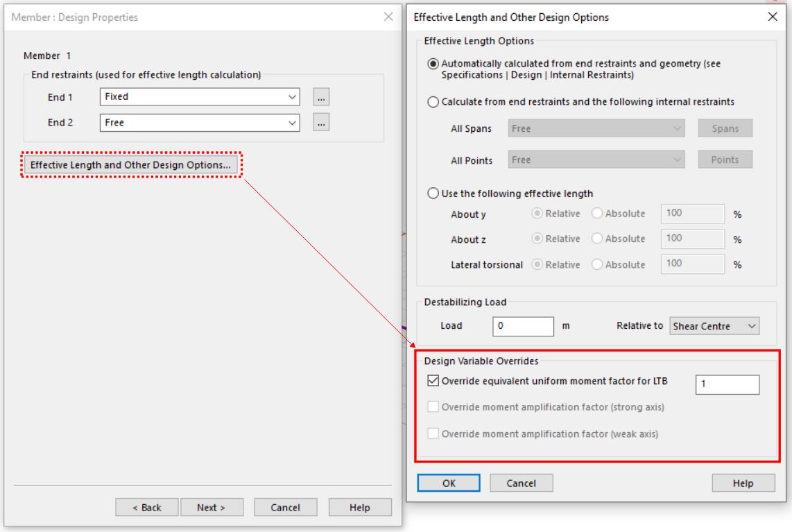Edit the LTB moment factor value field
The image size is (792, 532).
tap(726, 384)
